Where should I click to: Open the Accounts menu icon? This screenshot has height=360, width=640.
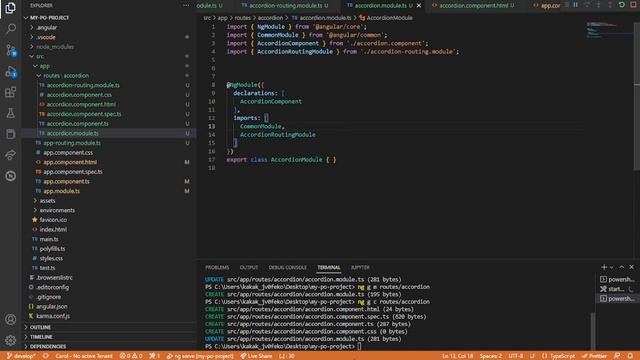pyautogui.click(x=11, y=319)
